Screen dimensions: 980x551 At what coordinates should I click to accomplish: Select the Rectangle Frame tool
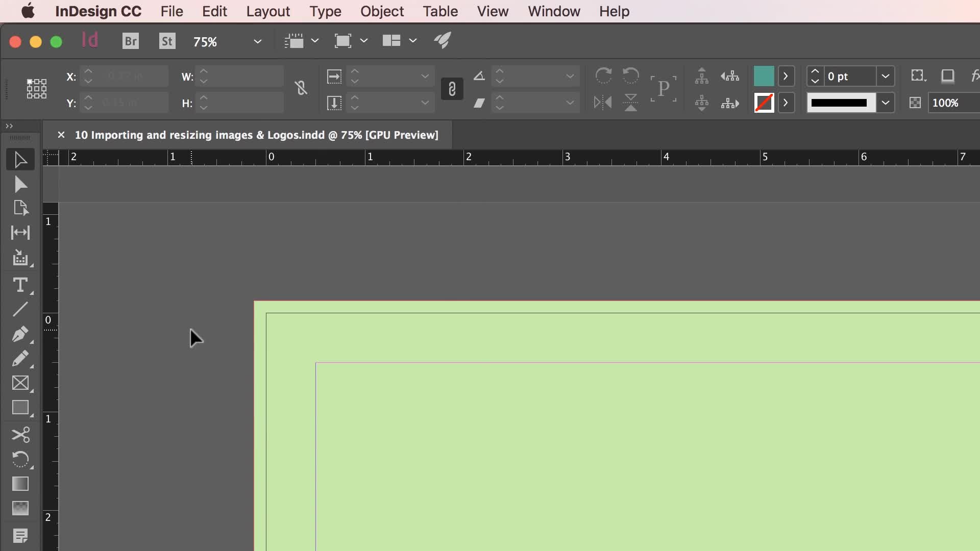tap(20, 383)
